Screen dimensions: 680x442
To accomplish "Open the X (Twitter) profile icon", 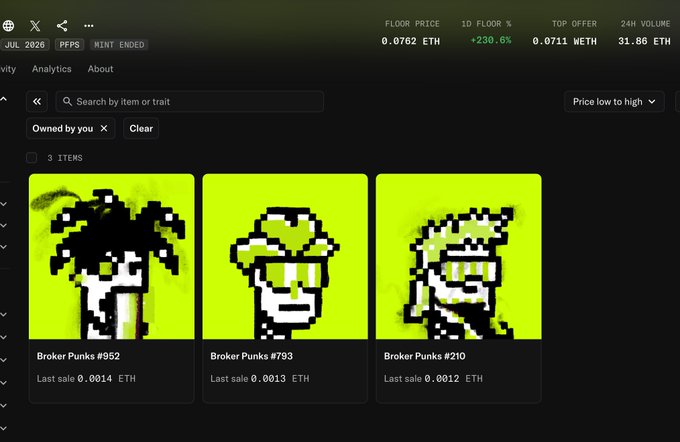I will tap(35, 26).
